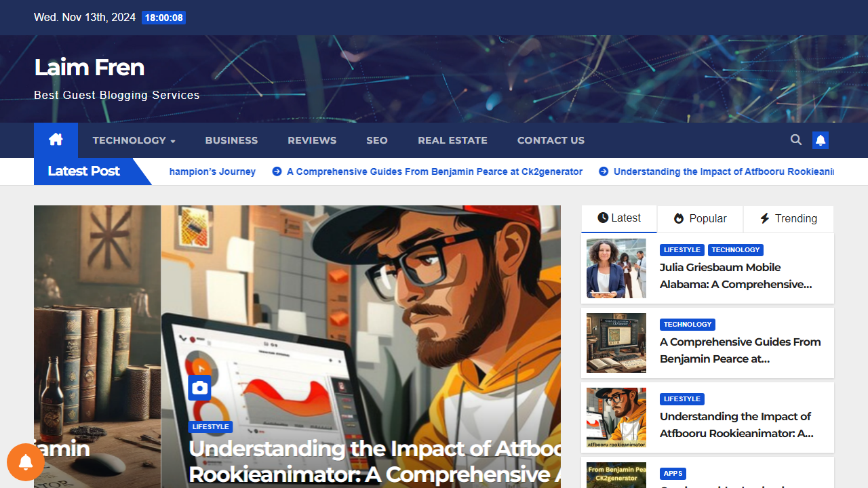The width and height of the screenshot is (868, 488).
Task: Click the Laim Fren site title
Action: [x=89, y=67]
